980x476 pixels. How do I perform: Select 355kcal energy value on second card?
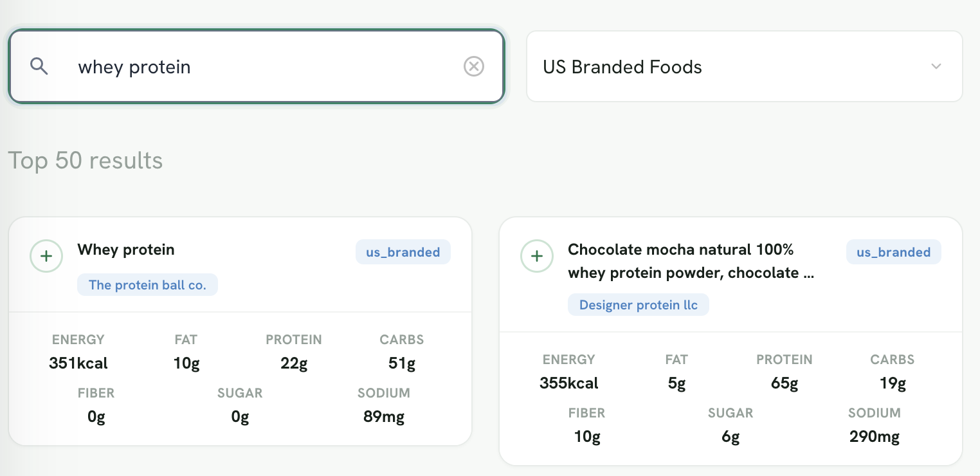coord(569,383)
